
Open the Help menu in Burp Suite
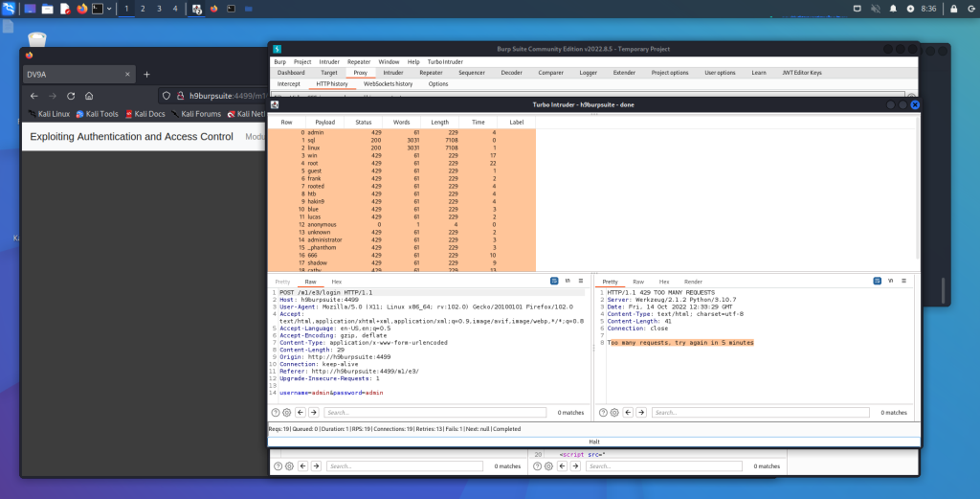click(x=413, y=62)
